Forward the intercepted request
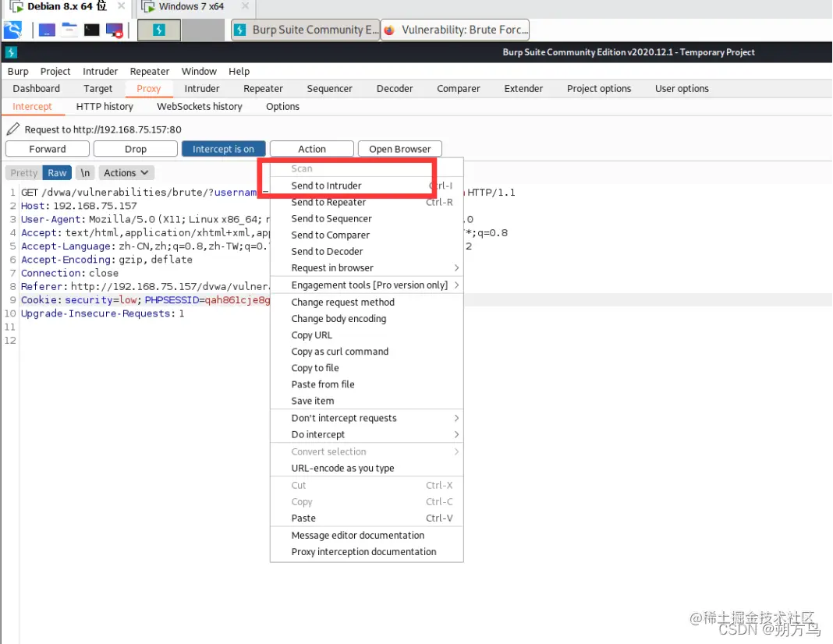This screenshot has height=644, width=833. [x=48, y=149]
